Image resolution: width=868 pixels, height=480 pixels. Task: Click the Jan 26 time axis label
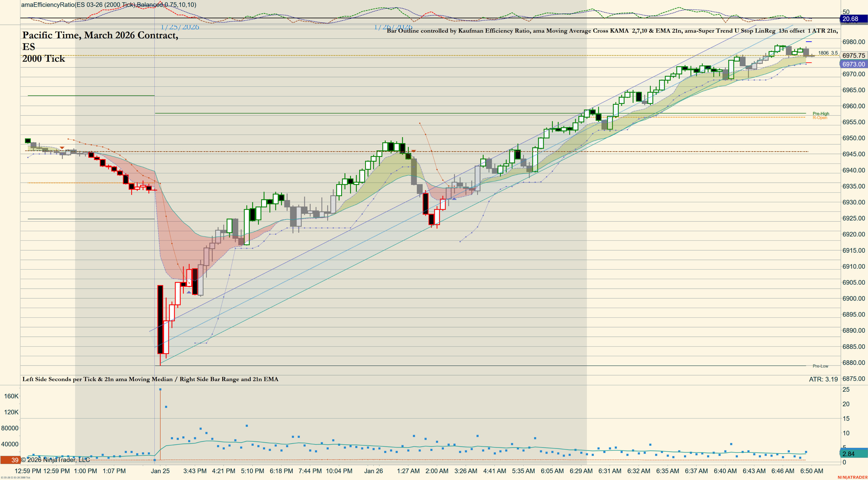pos(373,471)
